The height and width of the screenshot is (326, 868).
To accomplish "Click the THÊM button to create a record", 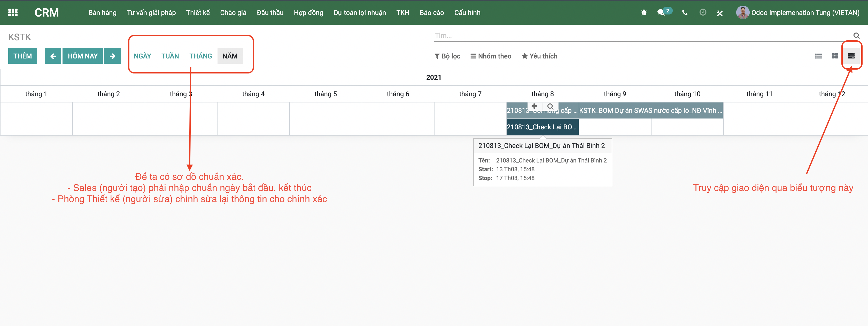I will pos(22,56).
